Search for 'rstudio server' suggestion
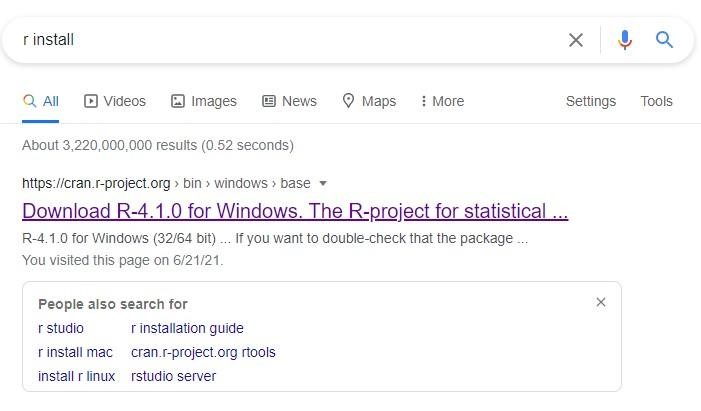The image size is (701, 411). click(173, 376)
